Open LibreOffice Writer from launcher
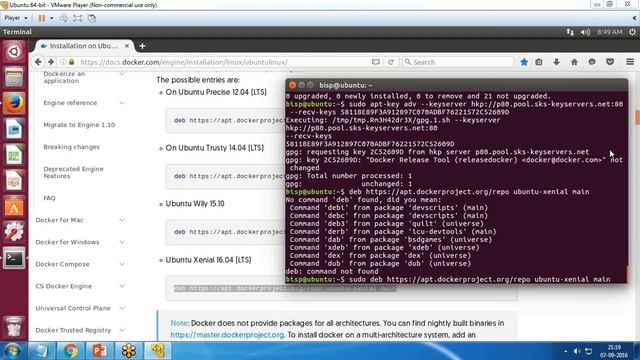This screenshot has height=360, width=640. tap(14, 129)
